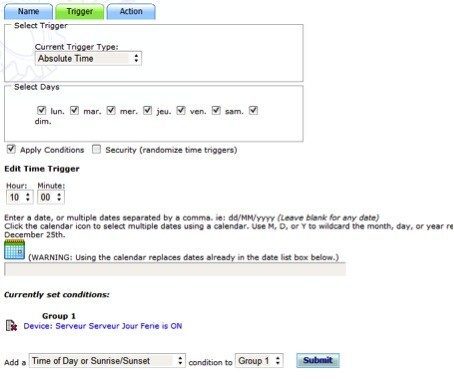
Task: Toggle the sam. day checkbox
Action: coord(216,110)
